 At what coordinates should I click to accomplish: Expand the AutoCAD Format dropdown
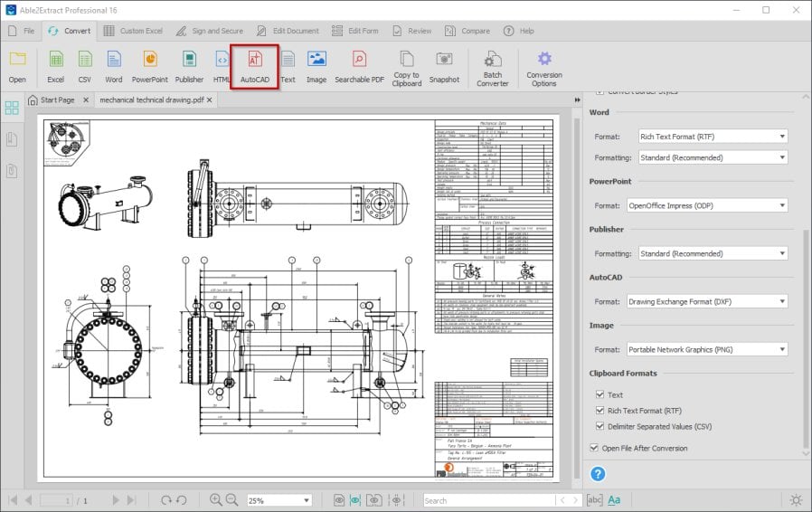(706, 301)
